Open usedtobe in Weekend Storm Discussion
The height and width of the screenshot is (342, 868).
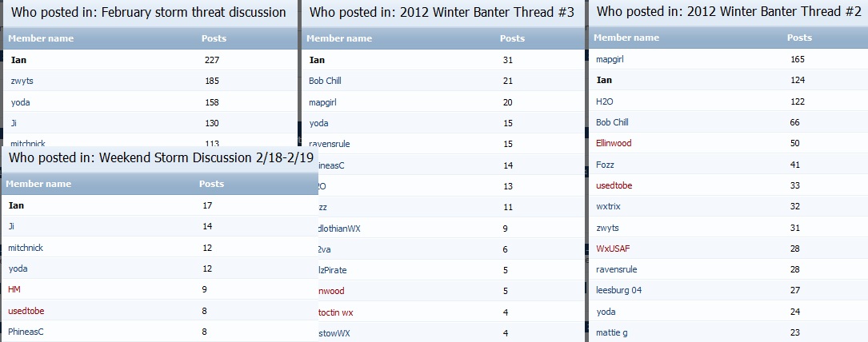pos(26,311)
